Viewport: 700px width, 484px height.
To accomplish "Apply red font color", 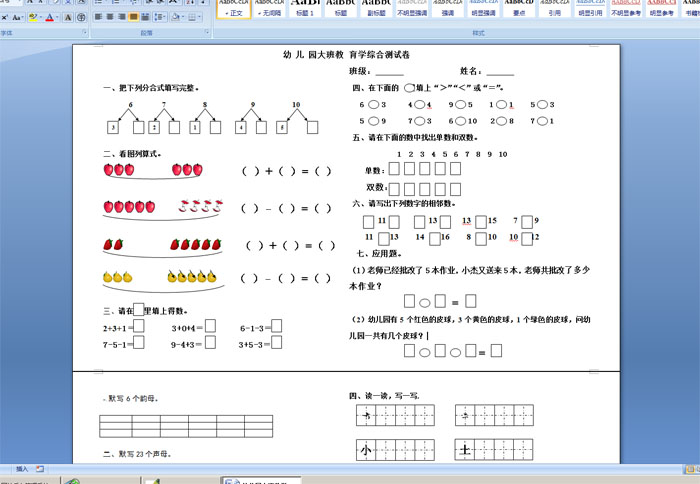I will pyautogui.click(x=50, y=17).
